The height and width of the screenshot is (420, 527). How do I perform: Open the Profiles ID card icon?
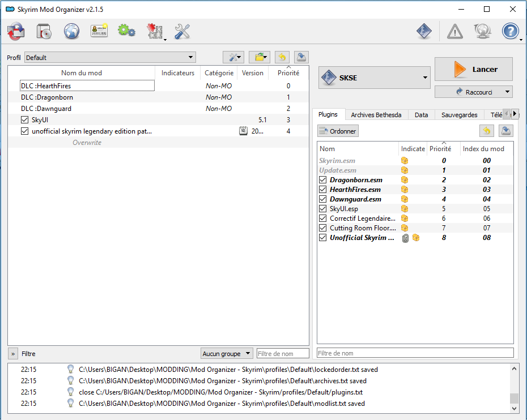click(x=99, y=31)
